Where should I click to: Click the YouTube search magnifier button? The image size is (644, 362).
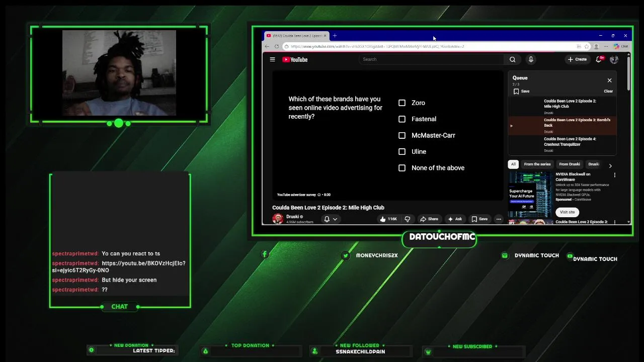(x=512, y=59)
